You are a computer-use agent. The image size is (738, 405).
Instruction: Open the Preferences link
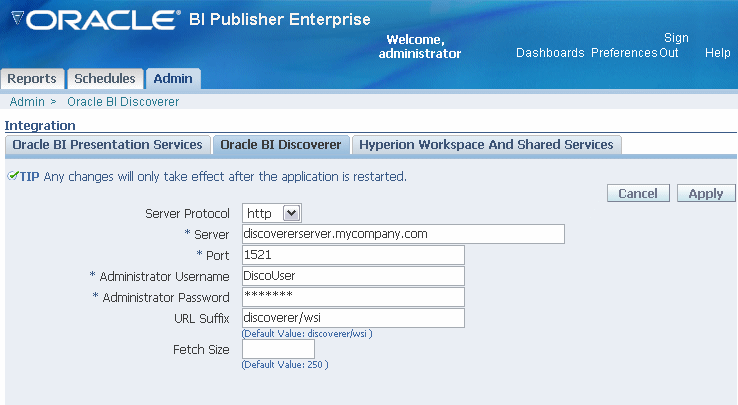click(624, 53)
